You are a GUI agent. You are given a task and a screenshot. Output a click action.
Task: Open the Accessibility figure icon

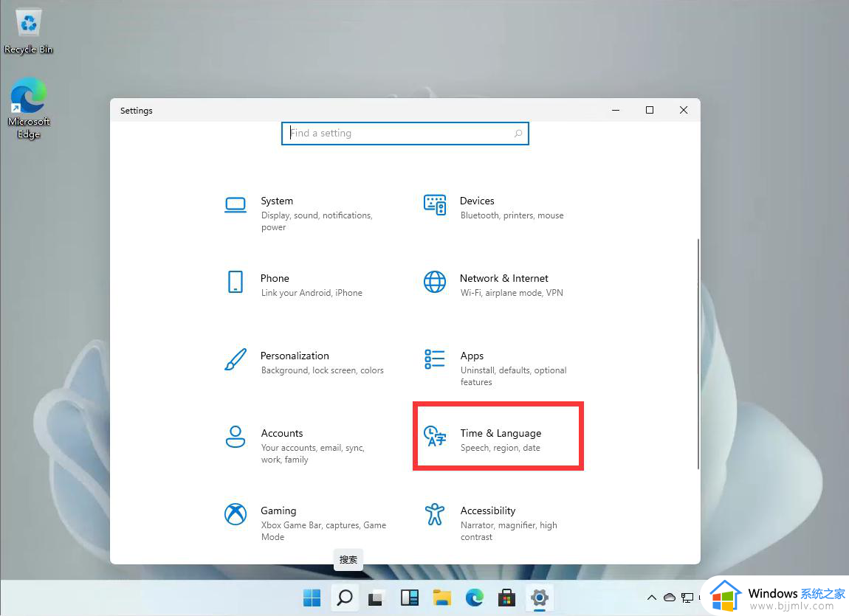click(435, 514)
